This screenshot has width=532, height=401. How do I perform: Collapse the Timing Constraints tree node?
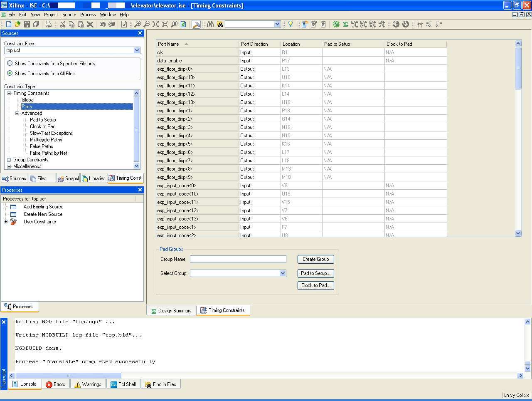point(9,93)
